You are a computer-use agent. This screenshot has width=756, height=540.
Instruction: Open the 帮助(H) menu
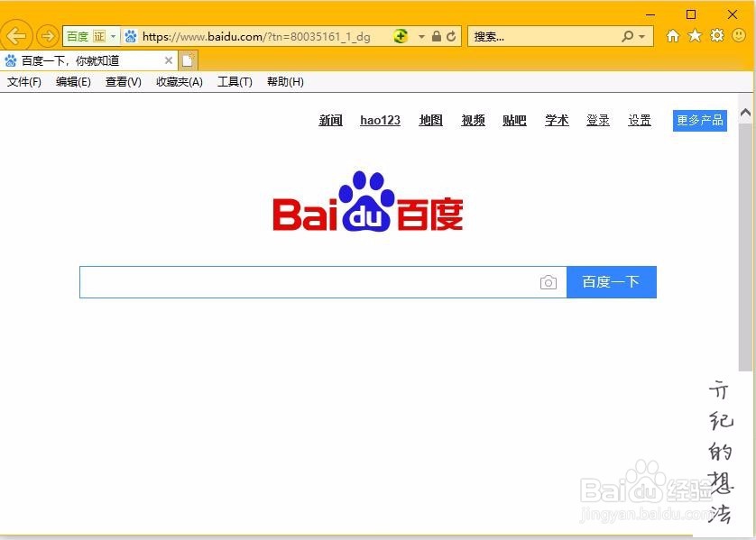[285, 82]
